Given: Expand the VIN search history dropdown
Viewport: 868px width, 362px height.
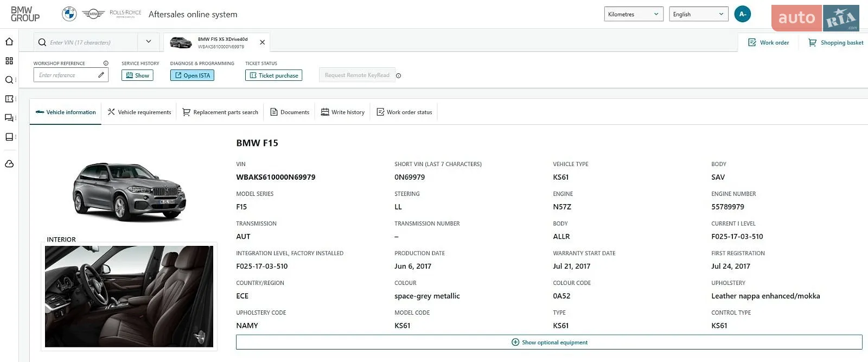Looking at the screenshot, I should tap(149, 42).
